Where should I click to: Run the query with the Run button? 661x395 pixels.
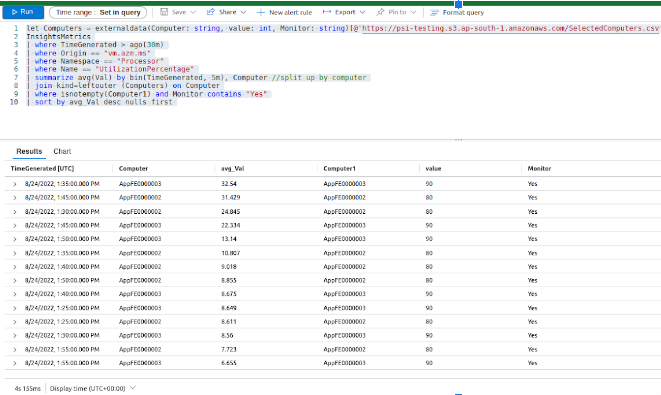[x=23, y=12]
